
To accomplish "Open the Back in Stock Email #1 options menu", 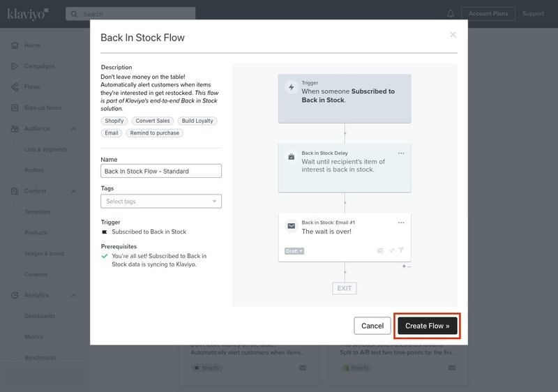I will pyautogui.click(x=401, y=223).
